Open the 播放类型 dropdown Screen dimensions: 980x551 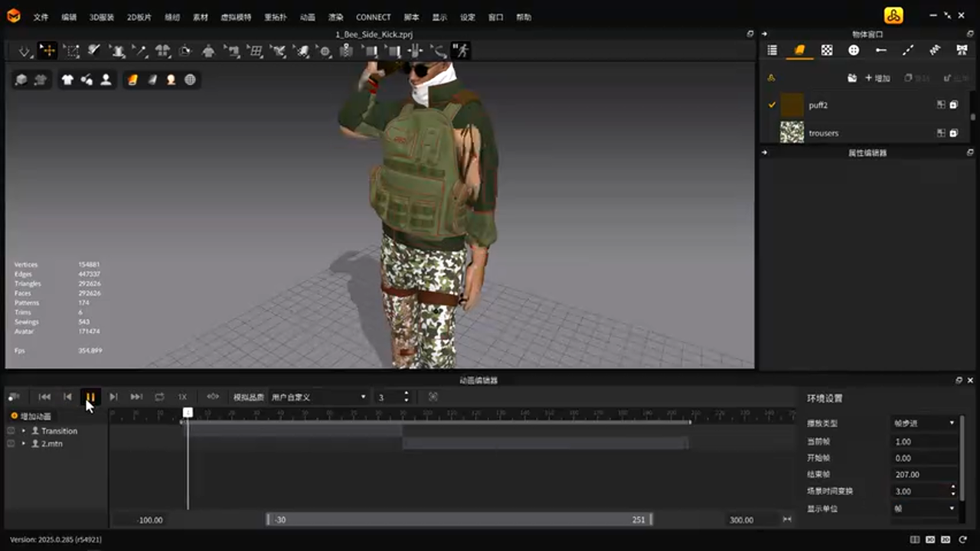[925, 423]
